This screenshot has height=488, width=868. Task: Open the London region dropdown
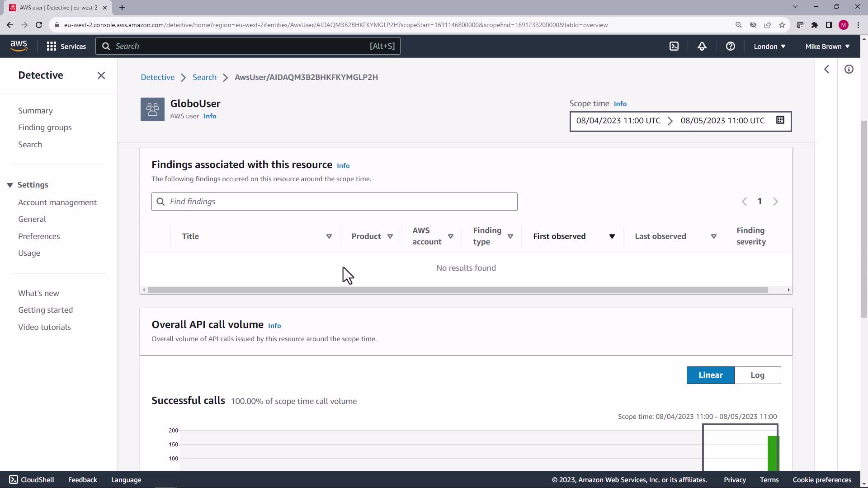769,46
